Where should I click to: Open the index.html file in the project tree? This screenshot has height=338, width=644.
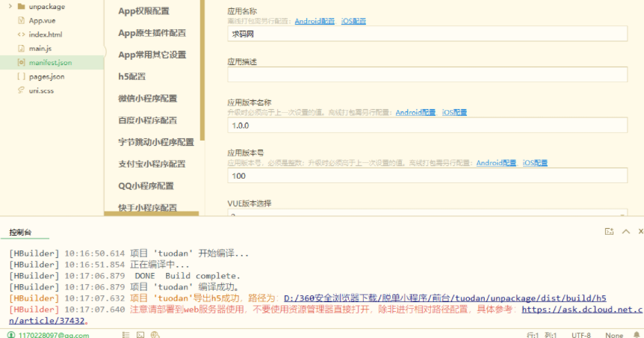click(46, 34)
